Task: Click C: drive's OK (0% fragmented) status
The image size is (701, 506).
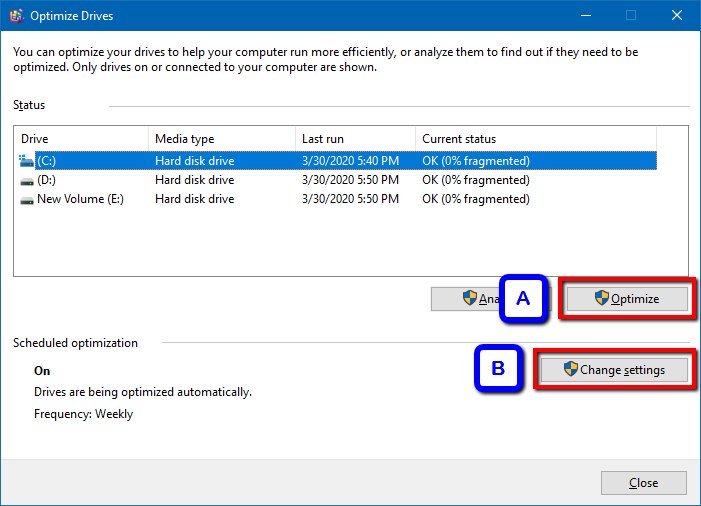Action: pos(476,161)
